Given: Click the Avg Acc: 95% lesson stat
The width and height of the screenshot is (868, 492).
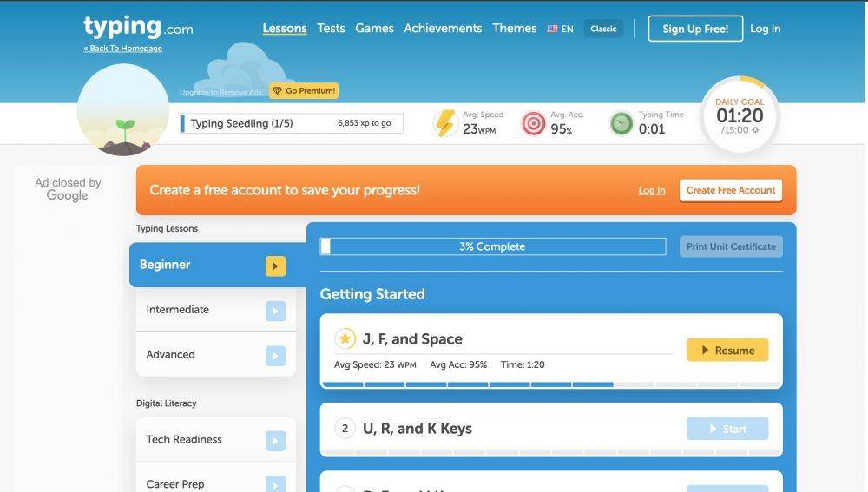Looking at the screenshot, I should 458,364.
